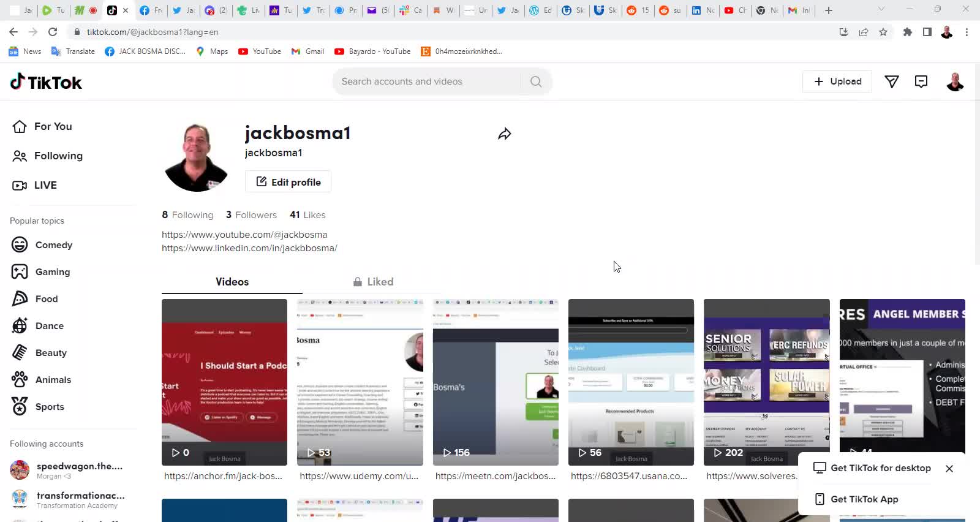Open the Translate bookmark

click(73, 51)
